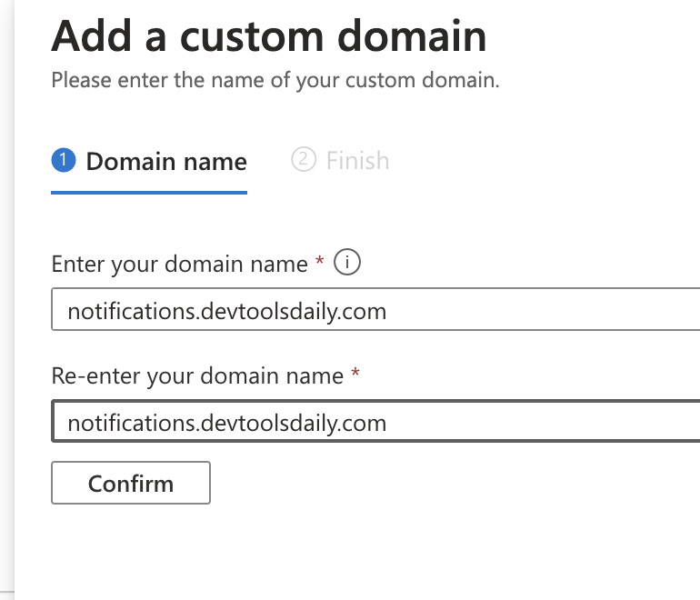Click the greyed step 2 circle icon
700x600 pixels.
(x=303, y=161)
